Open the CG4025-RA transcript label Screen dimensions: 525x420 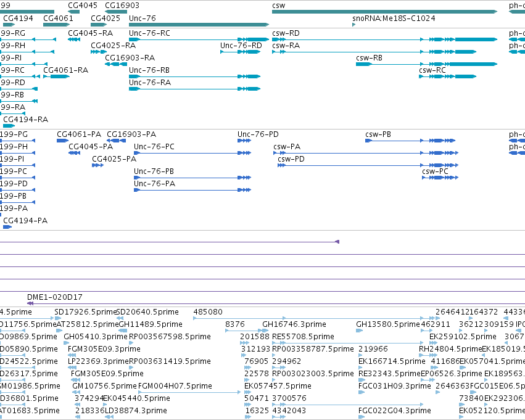click(113, 46)
